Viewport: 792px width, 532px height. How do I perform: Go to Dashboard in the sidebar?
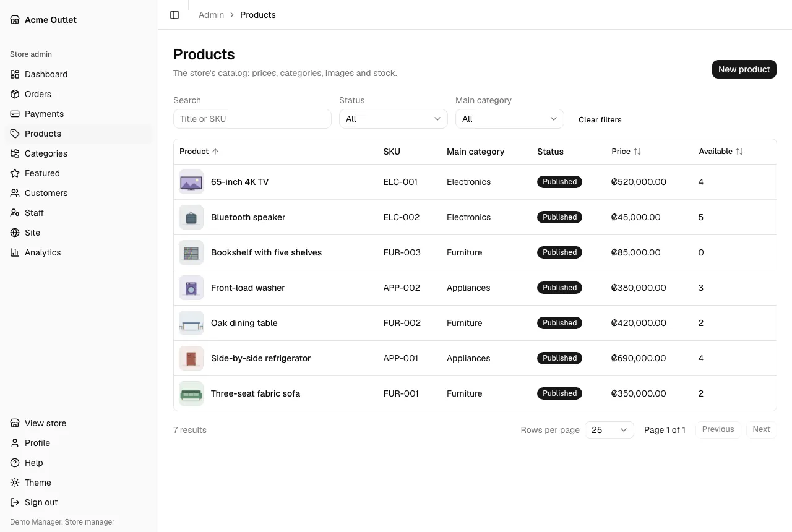[x=79, y=74]
